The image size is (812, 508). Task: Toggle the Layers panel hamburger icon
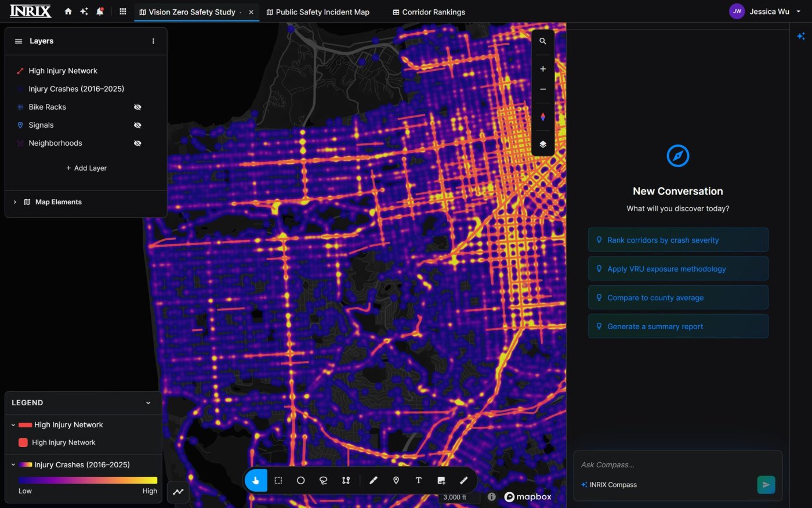tap(19, 41)
